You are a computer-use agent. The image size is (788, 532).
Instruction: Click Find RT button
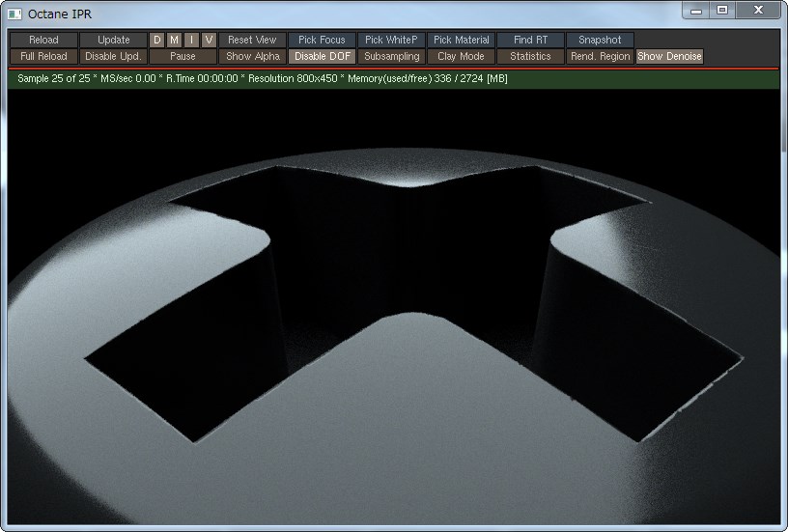pyautogui.click(x=531, y=40)
